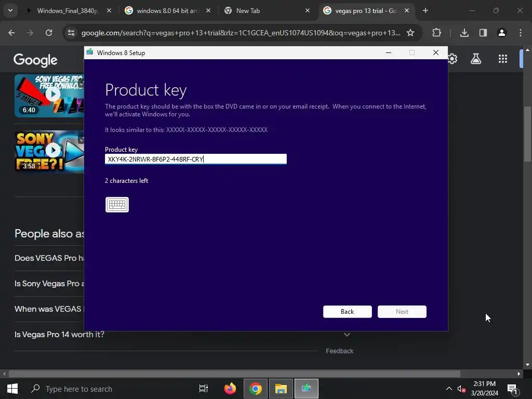Click the muted volume tray icon

coord(461,389)
